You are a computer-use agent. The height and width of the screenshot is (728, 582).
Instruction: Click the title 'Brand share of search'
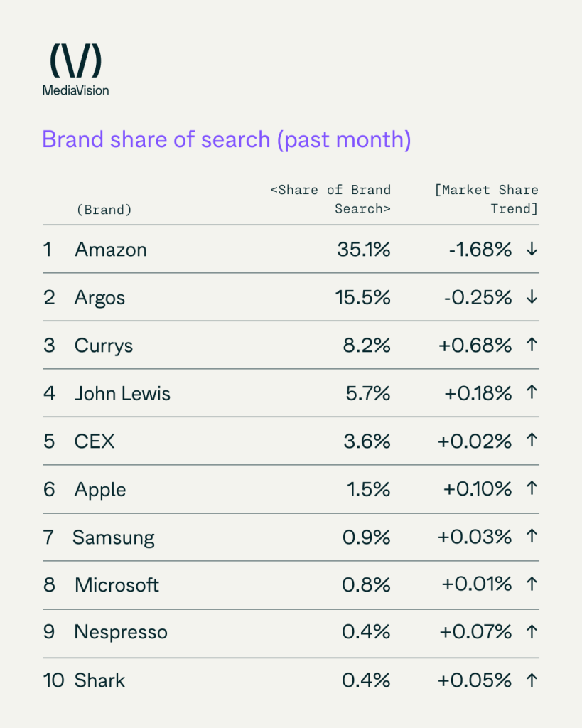coord(226,139)
